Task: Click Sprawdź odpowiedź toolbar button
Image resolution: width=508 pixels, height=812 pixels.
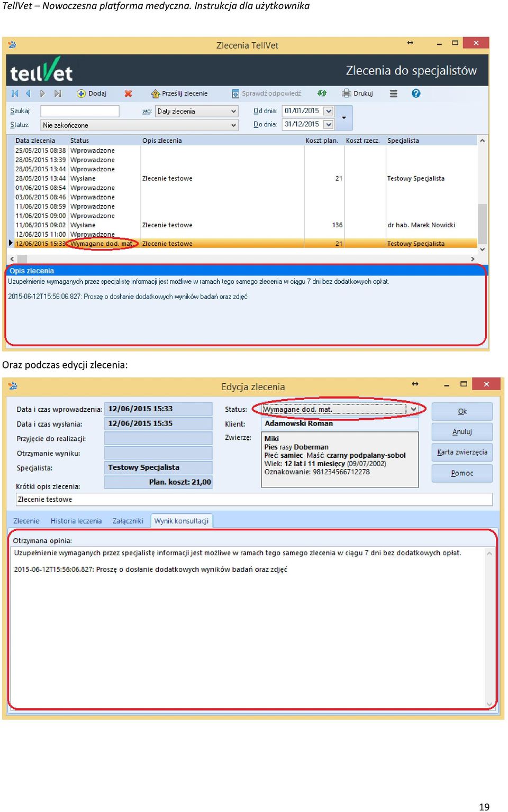Action: (266, 94)
